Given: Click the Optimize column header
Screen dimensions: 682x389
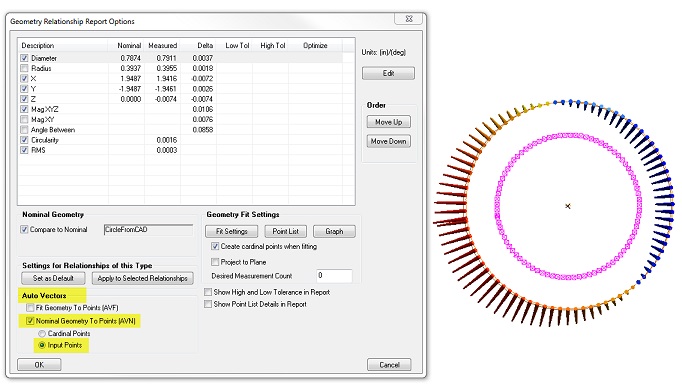Looking at the screenshot, I should pos(315,45).
